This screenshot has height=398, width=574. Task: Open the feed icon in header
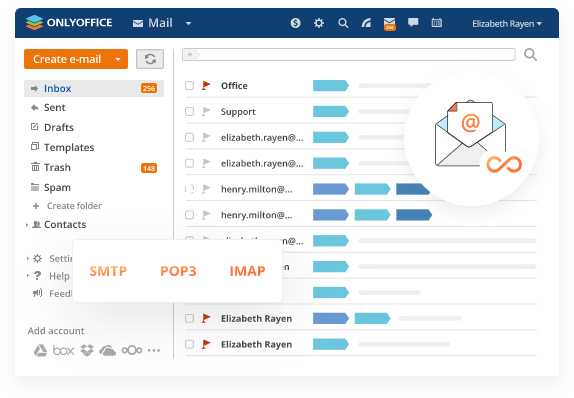(366, 23)
